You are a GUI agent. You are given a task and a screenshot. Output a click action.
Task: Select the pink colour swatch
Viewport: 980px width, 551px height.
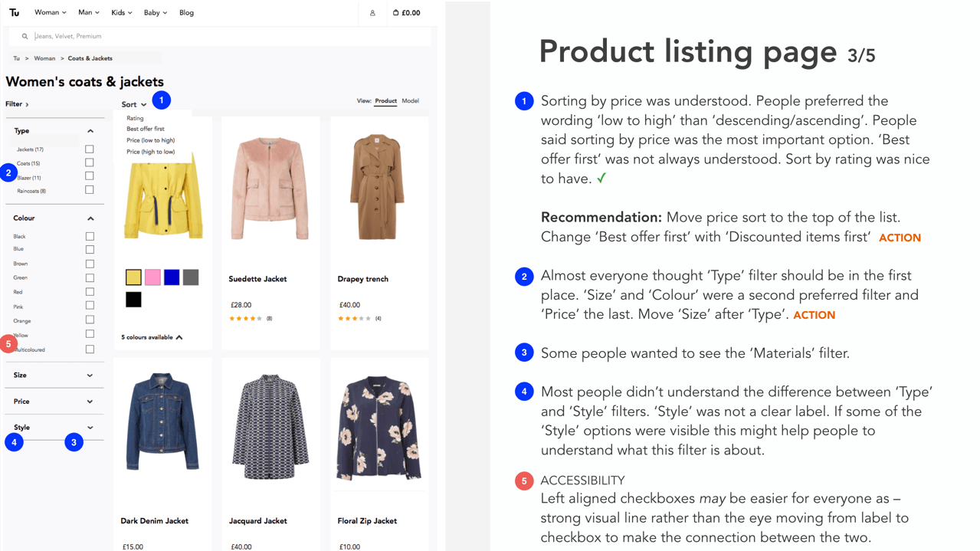point(152,277)
